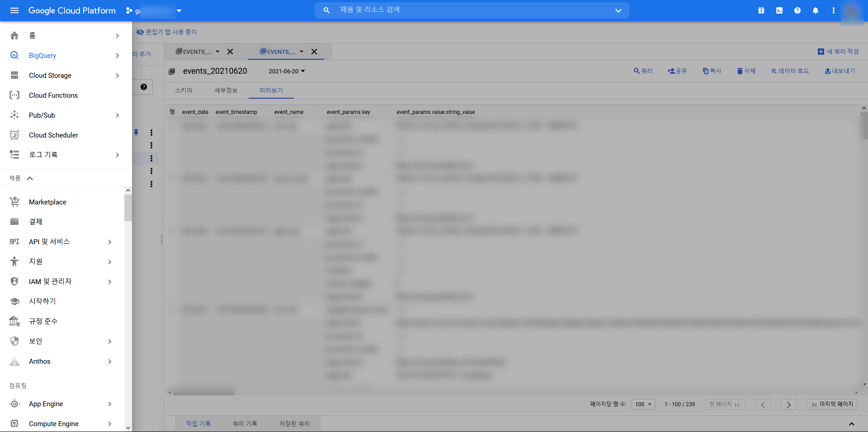Click the pin icon in explorer panel
Screen dimensions: 868x432
(x=136, y=133)
